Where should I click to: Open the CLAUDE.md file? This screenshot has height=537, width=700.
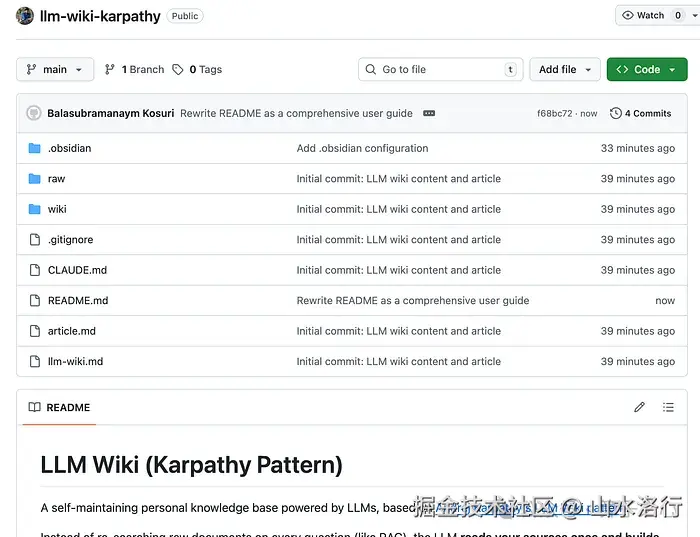tap(77, 270)
